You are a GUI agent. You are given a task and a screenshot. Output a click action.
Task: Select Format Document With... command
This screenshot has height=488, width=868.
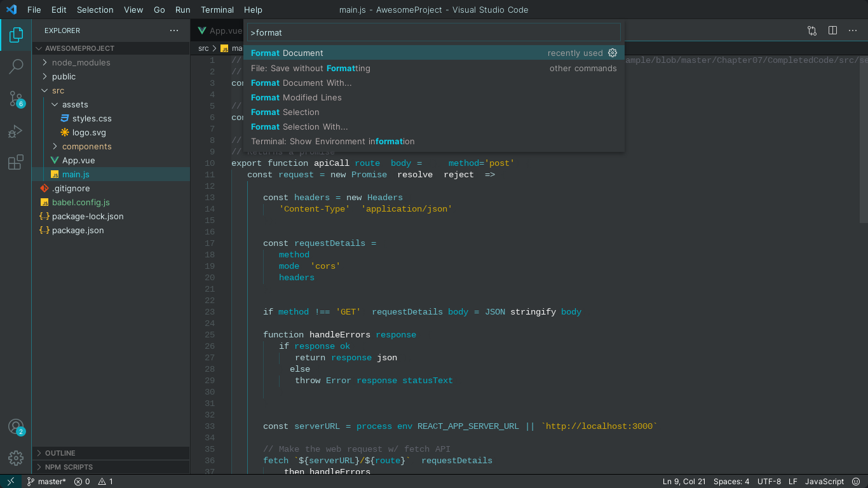tap(434, 83)
